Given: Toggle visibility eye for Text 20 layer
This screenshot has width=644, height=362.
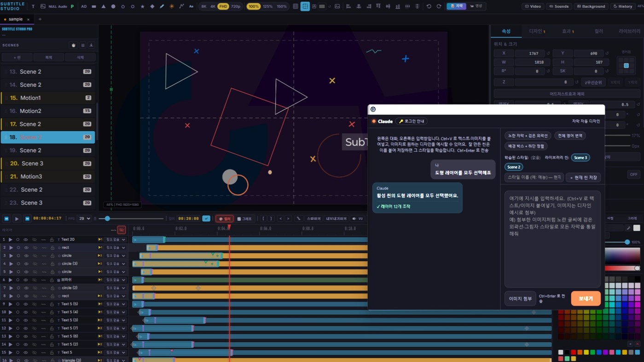Looking at the screenshot, I should [26, 240].
